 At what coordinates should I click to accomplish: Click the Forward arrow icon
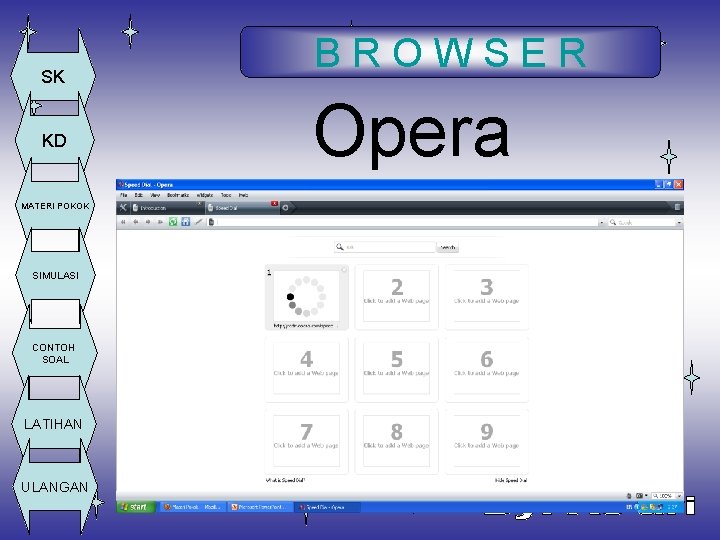[x=148, y=222]
